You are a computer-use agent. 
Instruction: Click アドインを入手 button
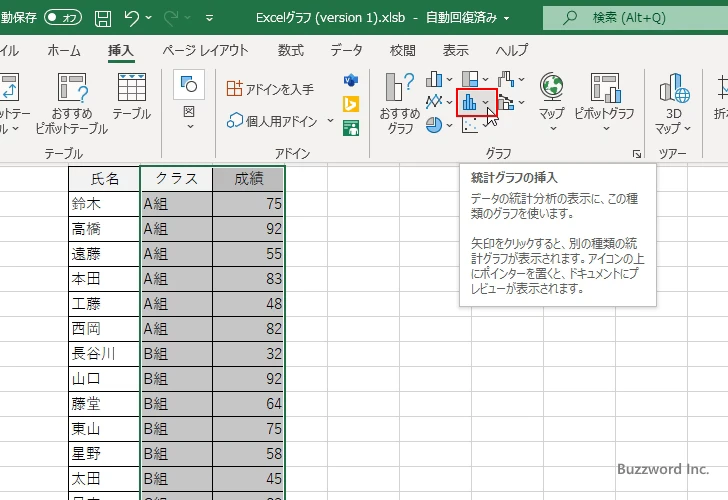pos(270,89)
